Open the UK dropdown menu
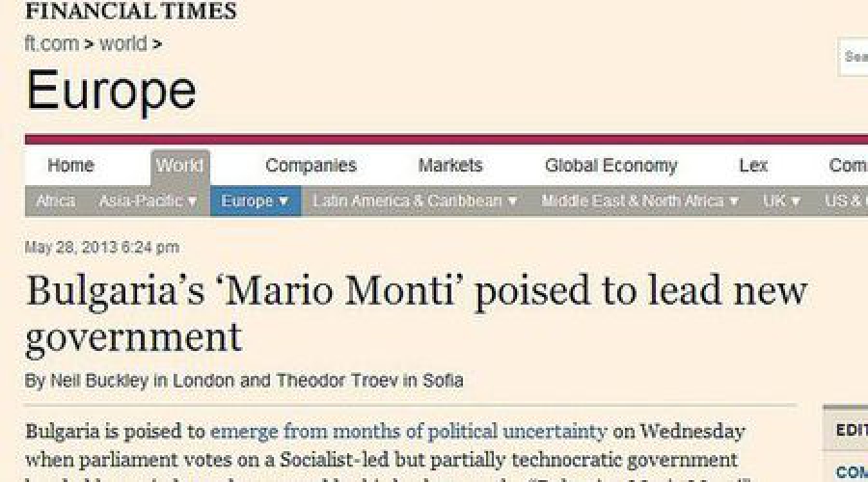 point(781,201)
